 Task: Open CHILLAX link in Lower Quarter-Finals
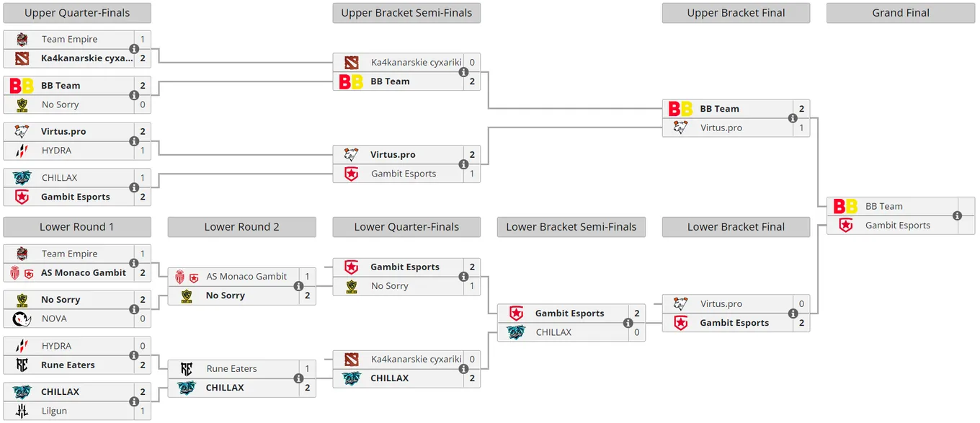390,378
